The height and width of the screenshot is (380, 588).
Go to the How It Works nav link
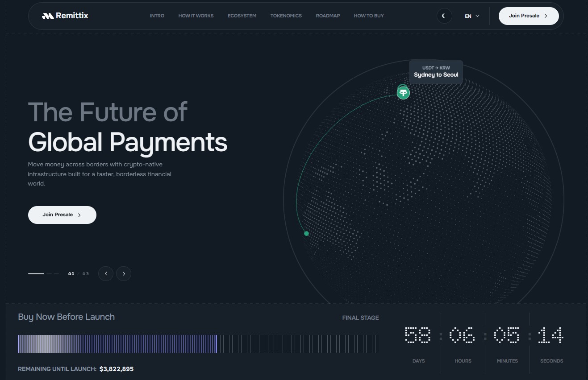(196, 16)
